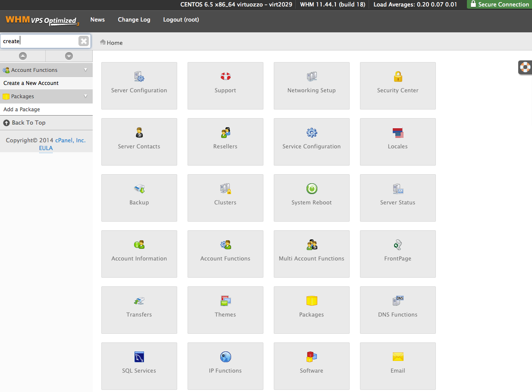Open the News menu item
532x392 pixels.
(x=97, y=19)
